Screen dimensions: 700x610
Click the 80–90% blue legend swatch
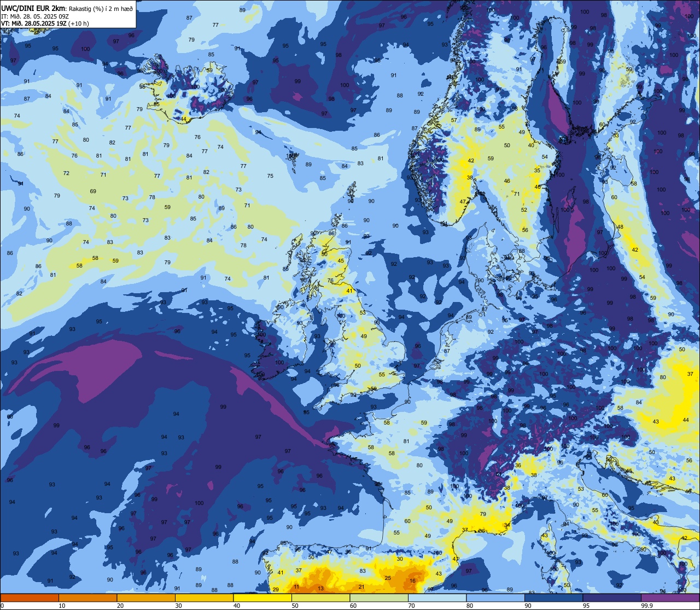(495, 597)
